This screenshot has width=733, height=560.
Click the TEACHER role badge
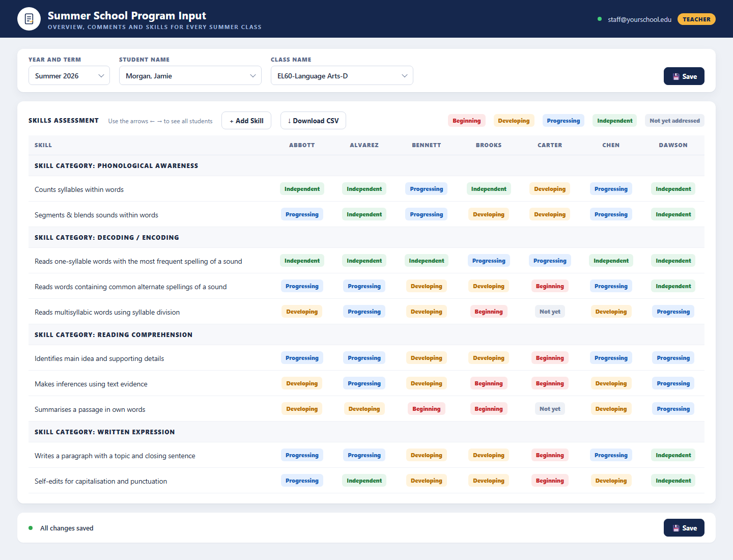click(x=696, y=19)
